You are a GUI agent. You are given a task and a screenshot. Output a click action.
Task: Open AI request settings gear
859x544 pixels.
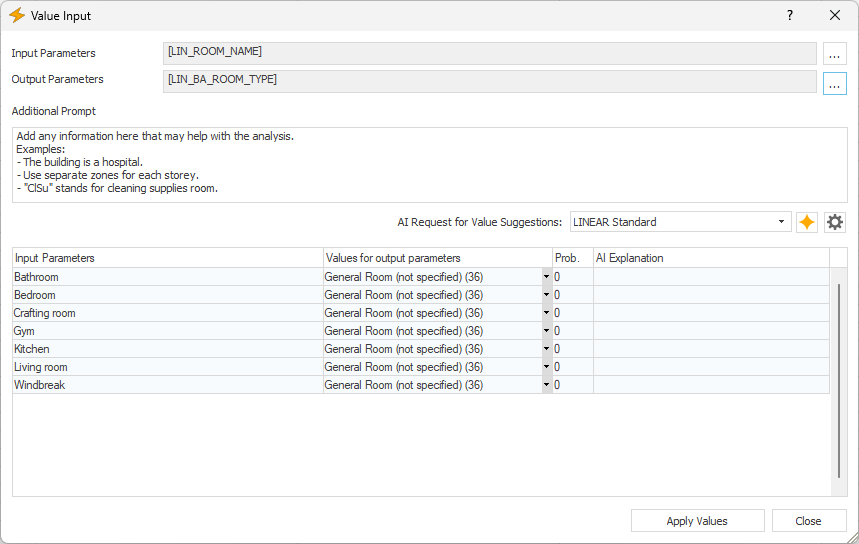834,222
